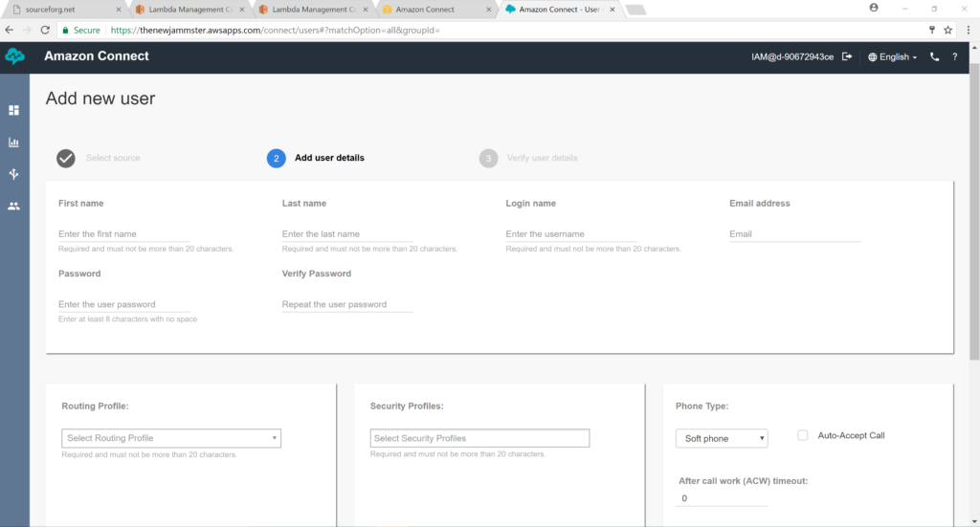Enable the Auto-Accept Call checkbox
This screenshot has height=527, width=980.
(803, 435)
